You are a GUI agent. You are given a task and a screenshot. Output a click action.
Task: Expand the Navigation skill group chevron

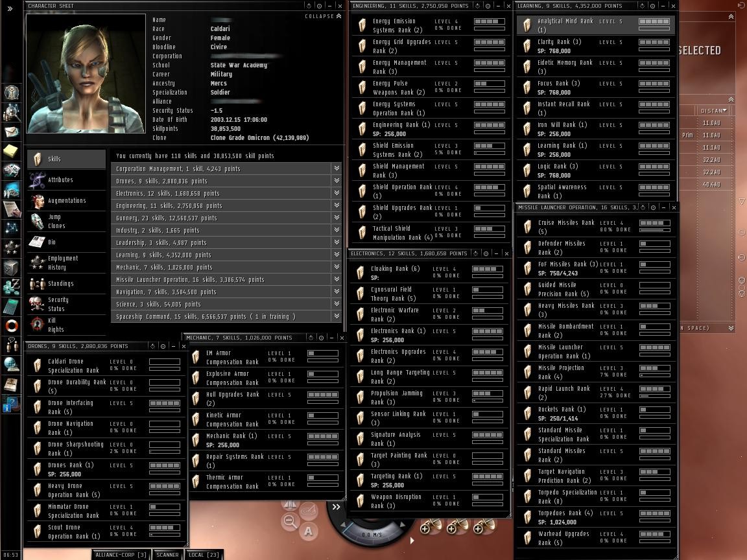[x=337, y=292]
